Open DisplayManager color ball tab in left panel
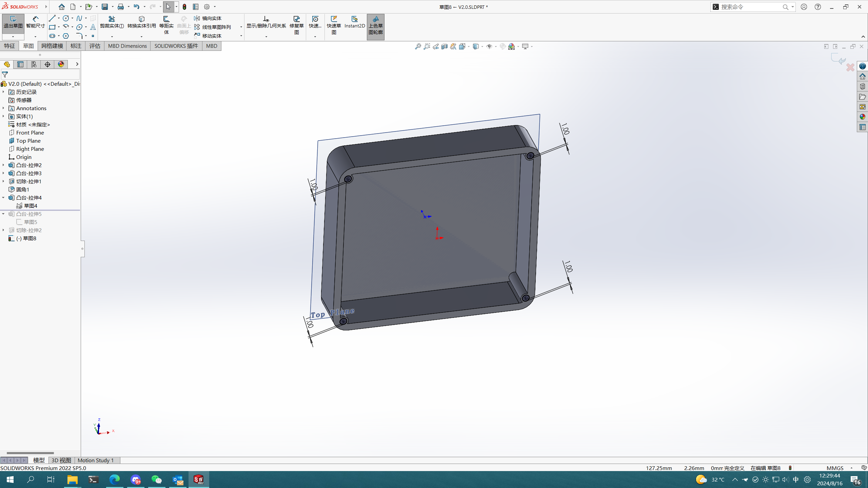Screen dimensions: 868x488 61,64
